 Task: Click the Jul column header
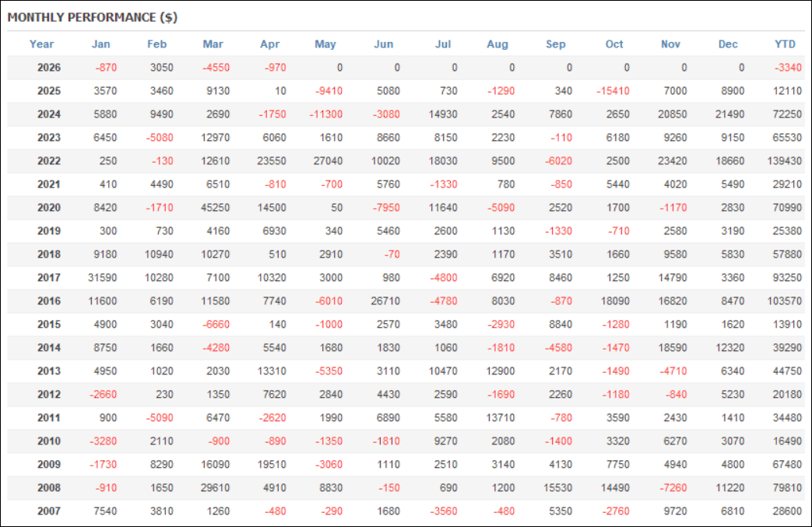(443, 44)
